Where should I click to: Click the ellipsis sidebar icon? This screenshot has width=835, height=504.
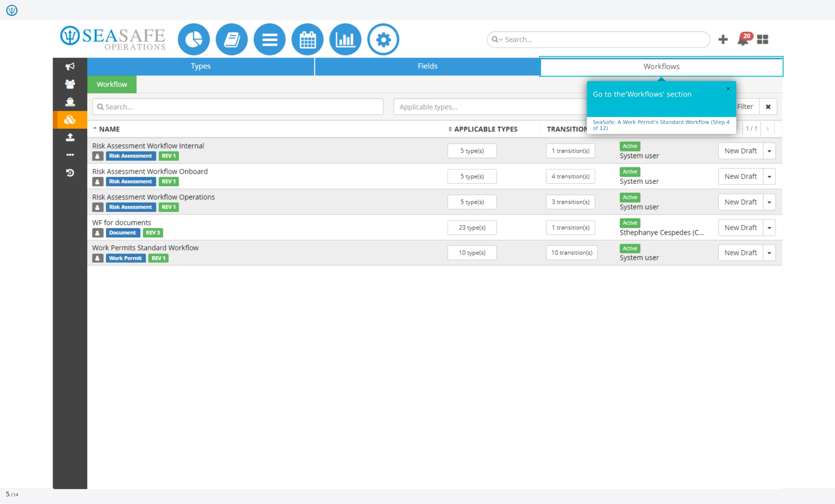click(x=70, y=155)
